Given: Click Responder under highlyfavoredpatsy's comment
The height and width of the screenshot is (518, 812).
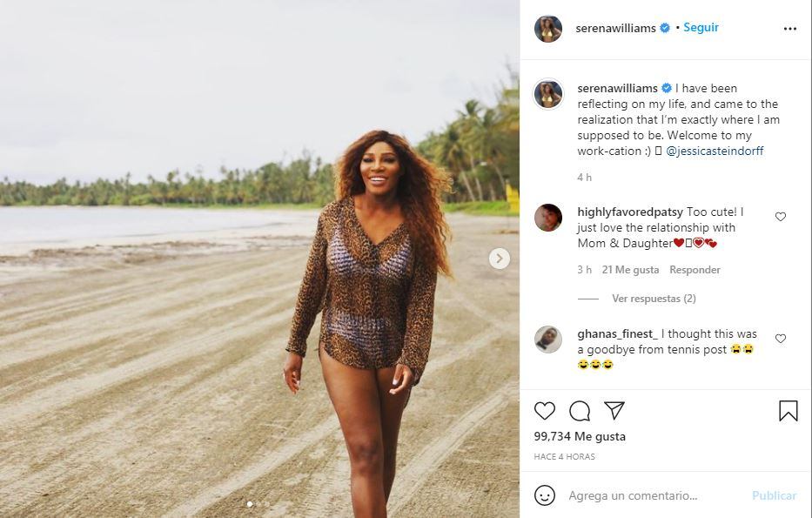Looking at the screenshot, I should coord(695,270).
